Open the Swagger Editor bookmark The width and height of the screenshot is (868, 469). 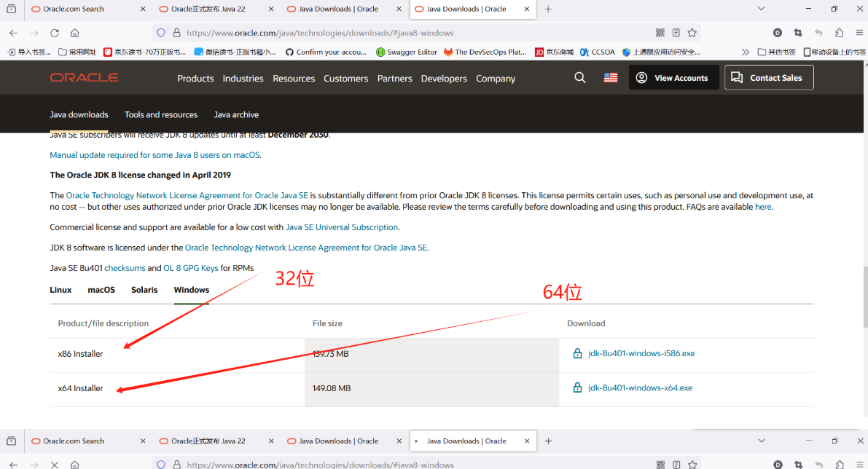[406, 52]
